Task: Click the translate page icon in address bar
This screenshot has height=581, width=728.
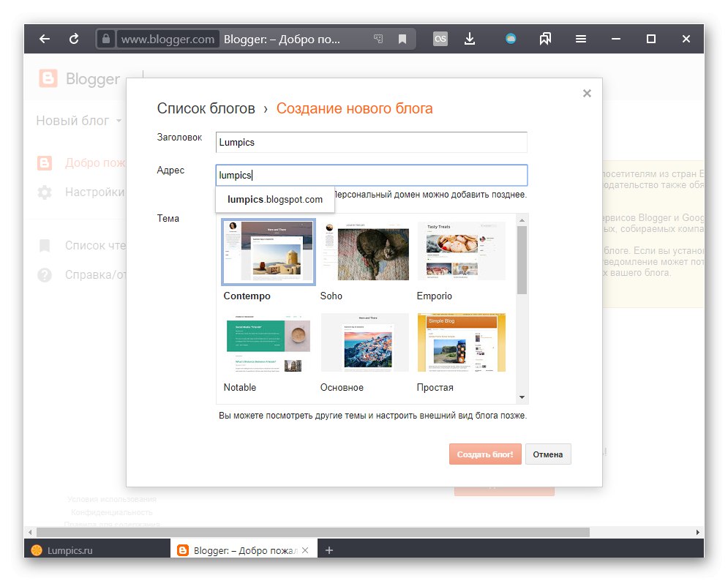Action: (x=378, y=39)
